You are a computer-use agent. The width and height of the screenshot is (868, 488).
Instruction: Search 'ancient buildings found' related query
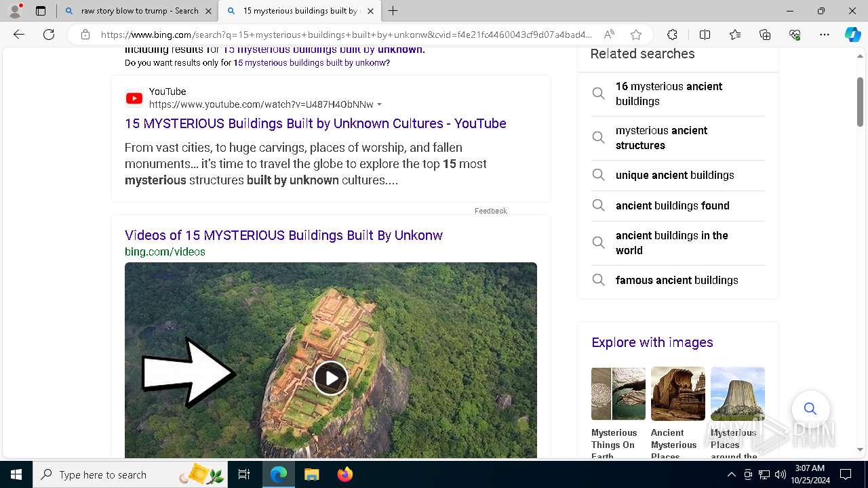678,205
